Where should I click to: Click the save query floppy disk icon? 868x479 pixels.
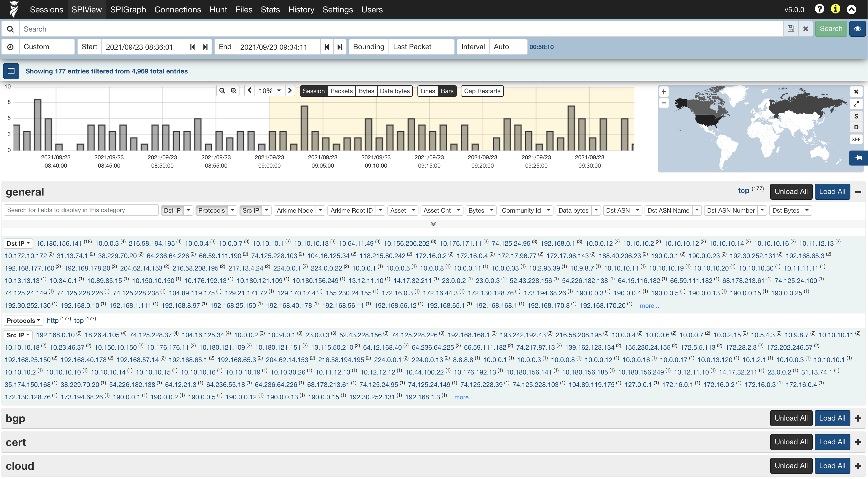[790, 29]
